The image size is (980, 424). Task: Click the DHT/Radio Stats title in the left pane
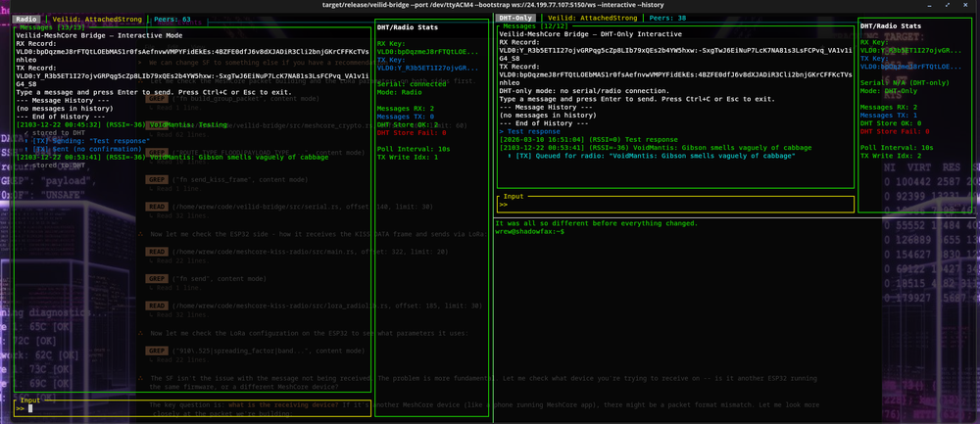click(408, 26)
